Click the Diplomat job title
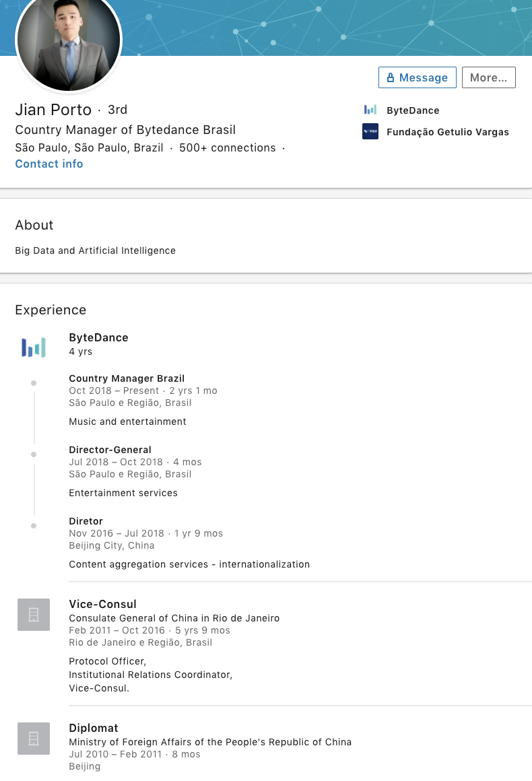The height and width of the screenshot is (781, 532). [x=94, y=728]
